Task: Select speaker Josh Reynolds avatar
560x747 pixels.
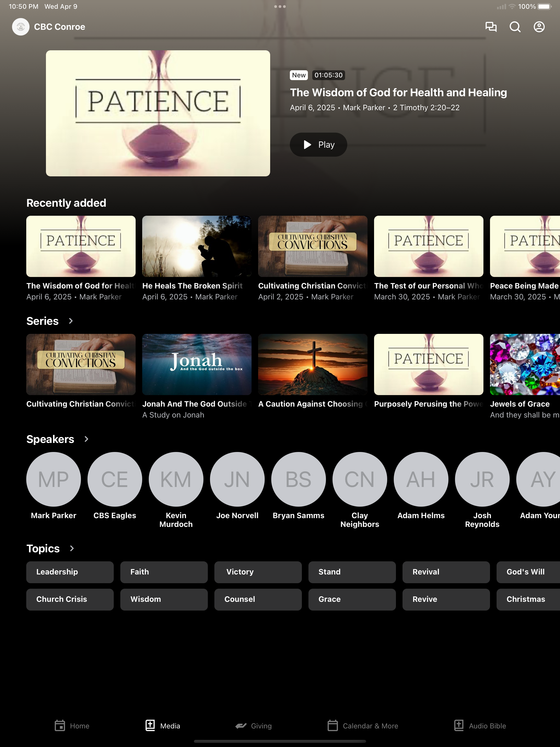Action: (482, 479)
